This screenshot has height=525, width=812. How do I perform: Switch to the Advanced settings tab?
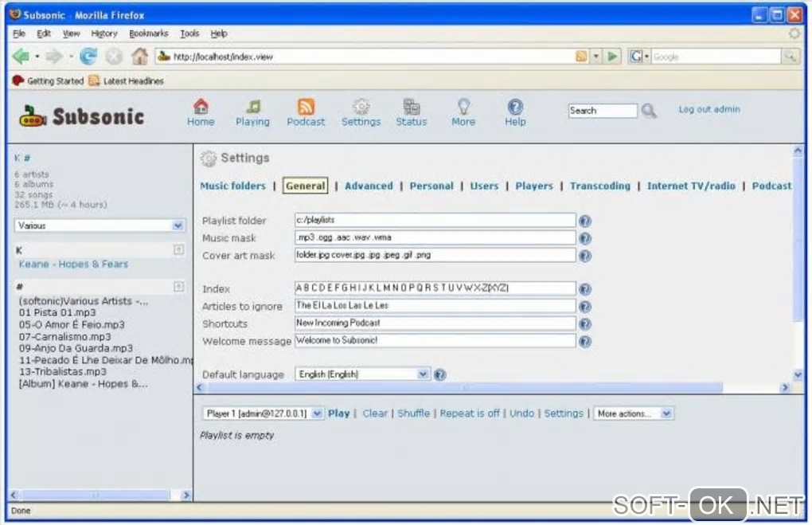(x=369, y=186)
